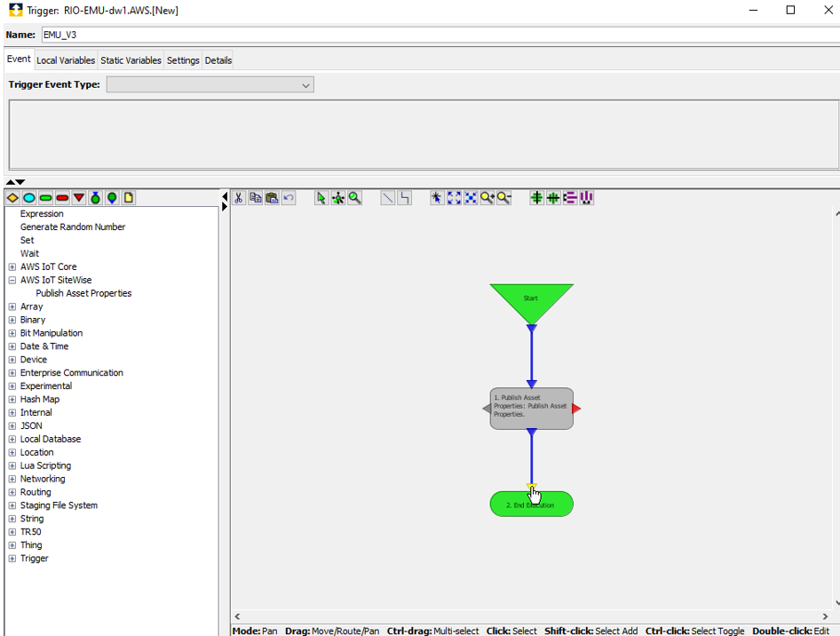This screenshot has width=840, height=636.
Task: Switch to the Event tab
Action: tap(19, 59)
